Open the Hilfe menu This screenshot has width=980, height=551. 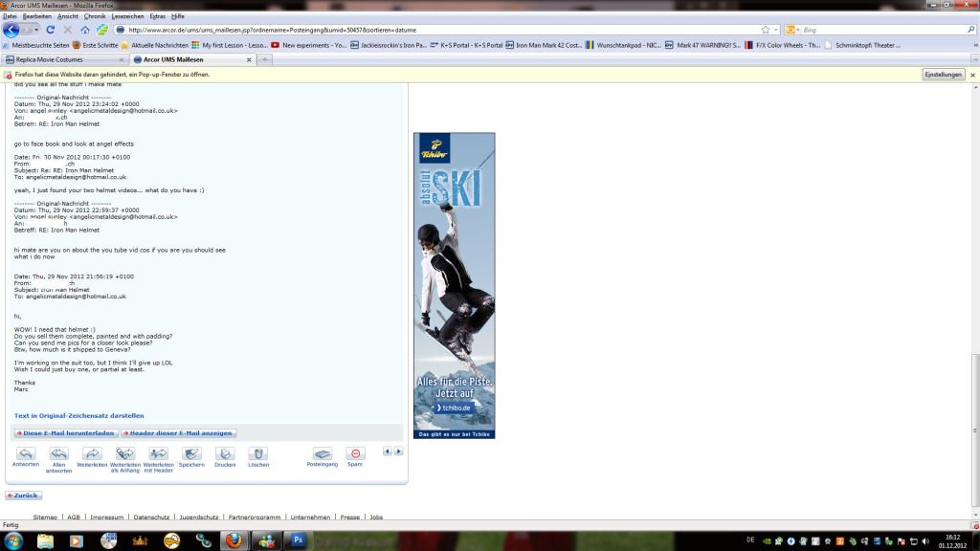(x=177, y=16)
